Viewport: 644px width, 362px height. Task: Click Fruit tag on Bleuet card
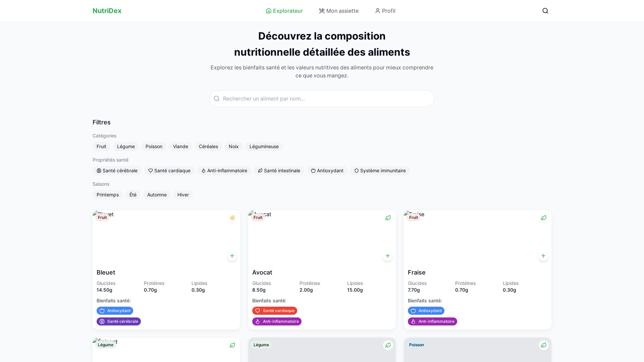(x=102, y=218)
